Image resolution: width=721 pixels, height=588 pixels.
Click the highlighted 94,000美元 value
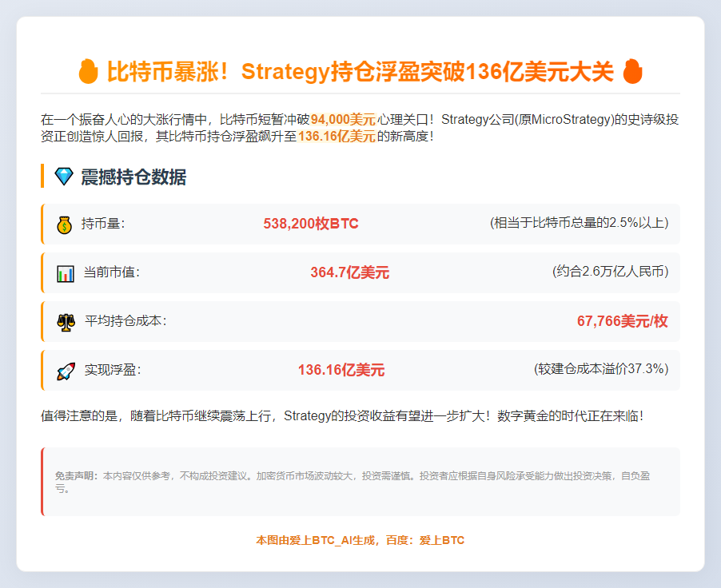(x=343, y=120)
